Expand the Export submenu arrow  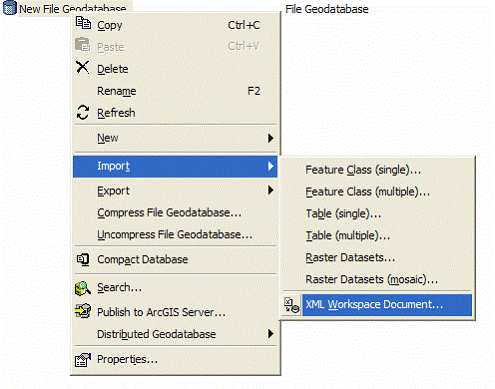coord(271,190)
